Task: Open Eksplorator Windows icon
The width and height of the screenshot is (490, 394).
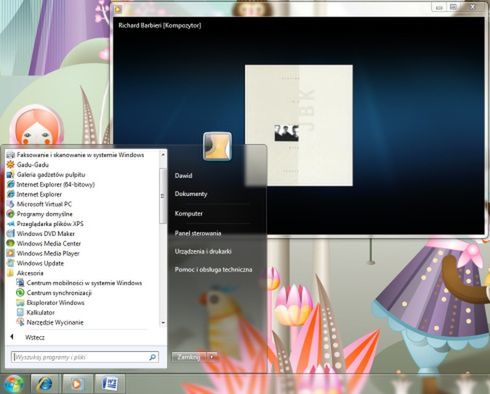Action: click(20, 302)
